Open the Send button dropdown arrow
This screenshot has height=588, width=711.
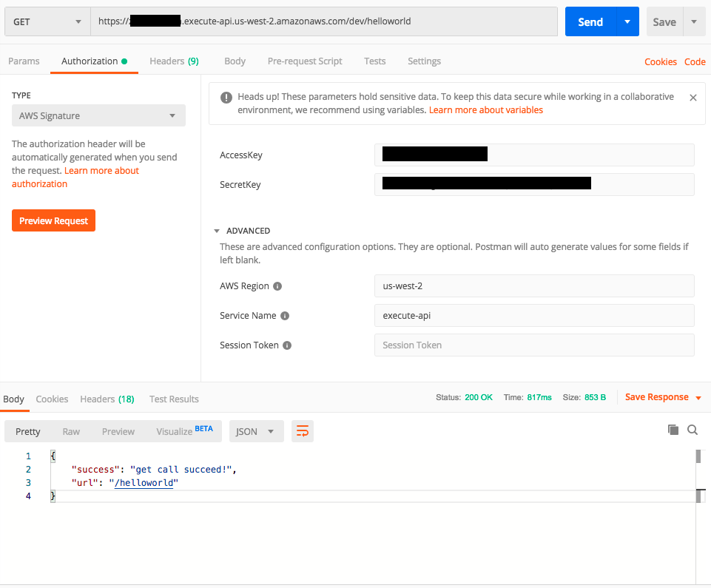point(625,21)
